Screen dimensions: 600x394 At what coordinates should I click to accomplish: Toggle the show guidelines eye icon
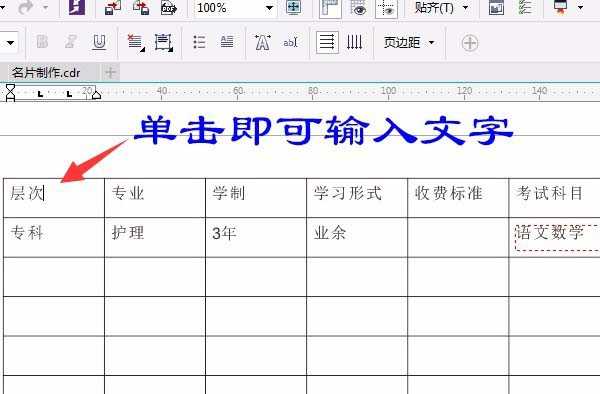[386, 8]
